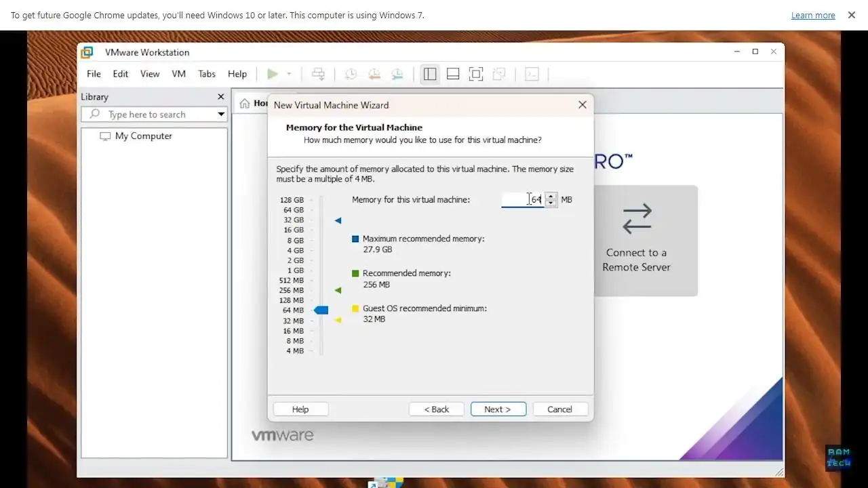
Task: Click blue maximum recommended memory marker
Action: coord(338,220)
